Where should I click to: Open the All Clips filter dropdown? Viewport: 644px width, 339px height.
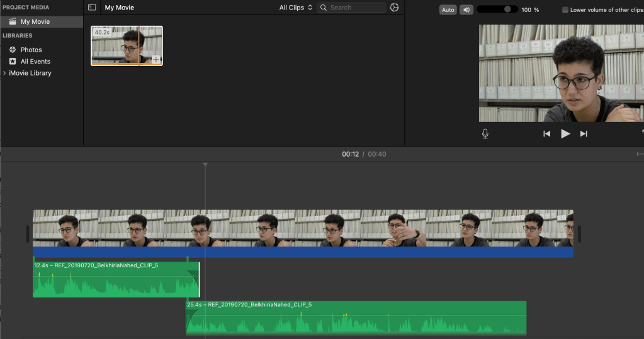(296, 8)
